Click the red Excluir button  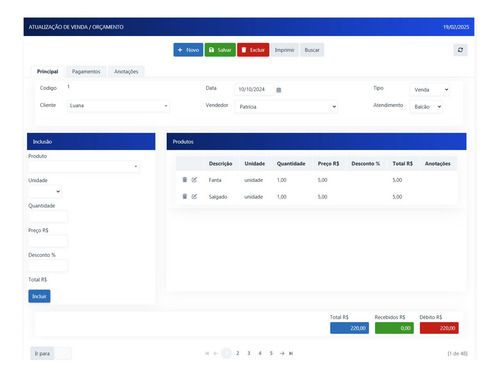coord(253,50)
